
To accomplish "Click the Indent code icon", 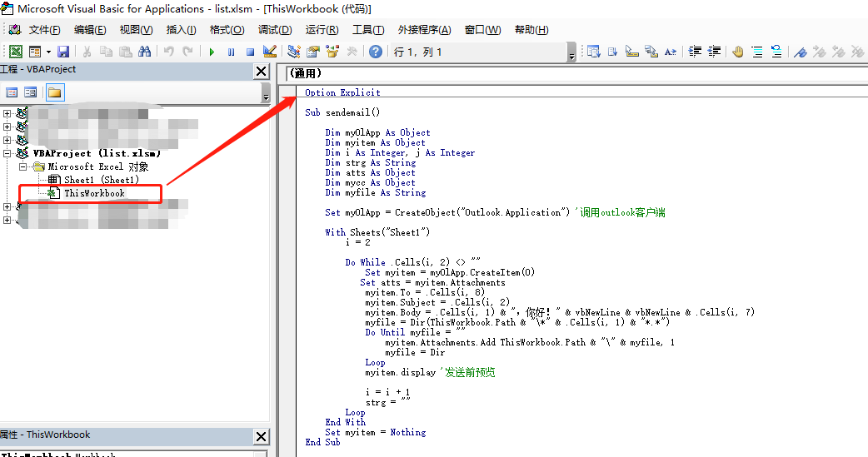I will tap(695, 52).
